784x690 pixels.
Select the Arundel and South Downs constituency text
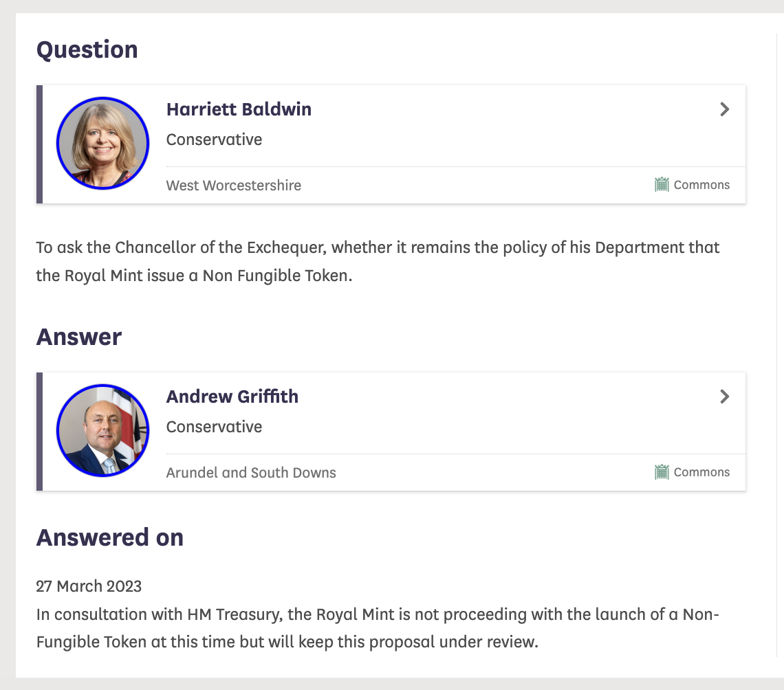point(251,473)
